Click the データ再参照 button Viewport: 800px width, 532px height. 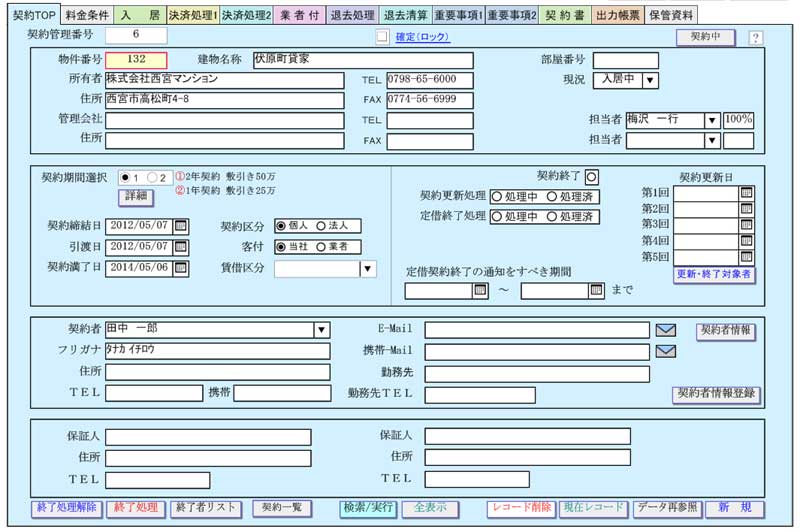[668, 509]
